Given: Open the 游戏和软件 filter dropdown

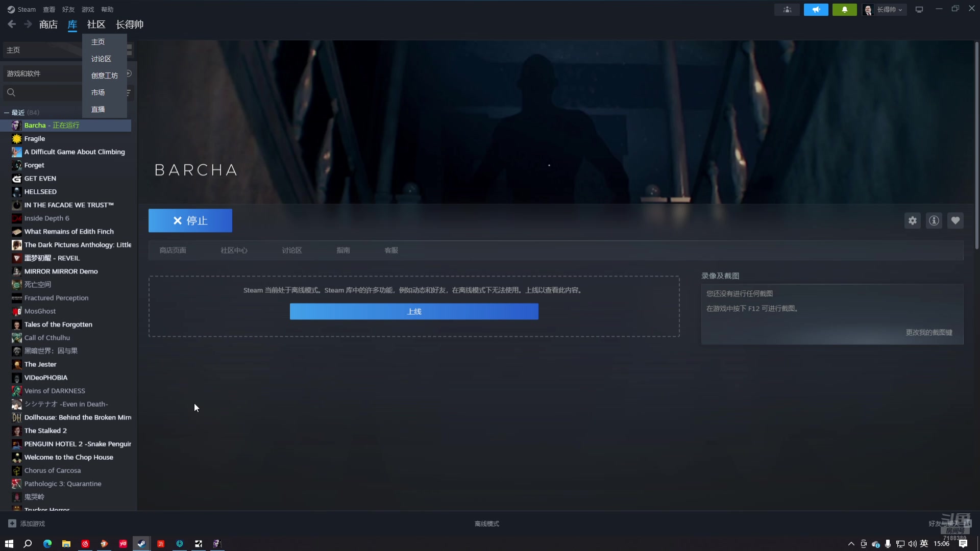Looking at the screenshot, I should (x=43, y=73).
